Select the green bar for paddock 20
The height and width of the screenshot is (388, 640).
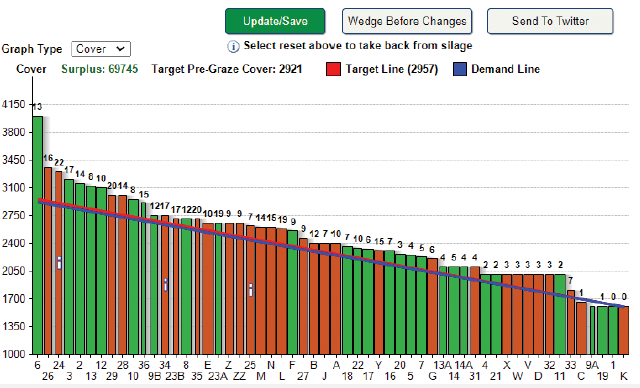tap(400, 304)
